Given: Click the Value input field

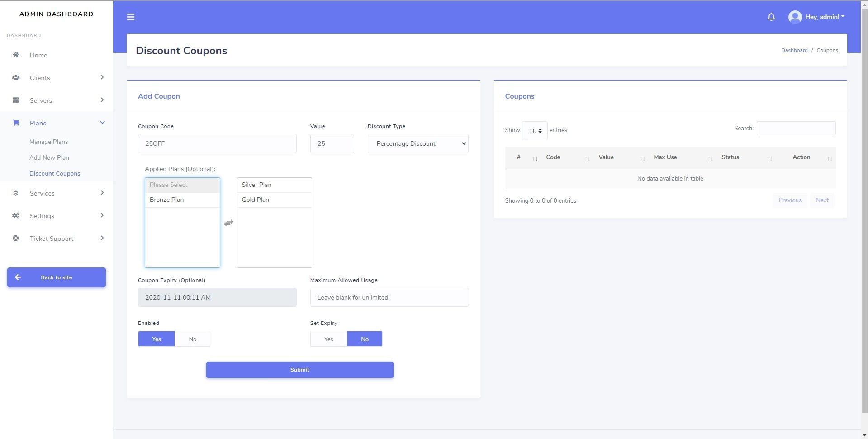Looking at the screenshot, I should click(x=332, y=143).
